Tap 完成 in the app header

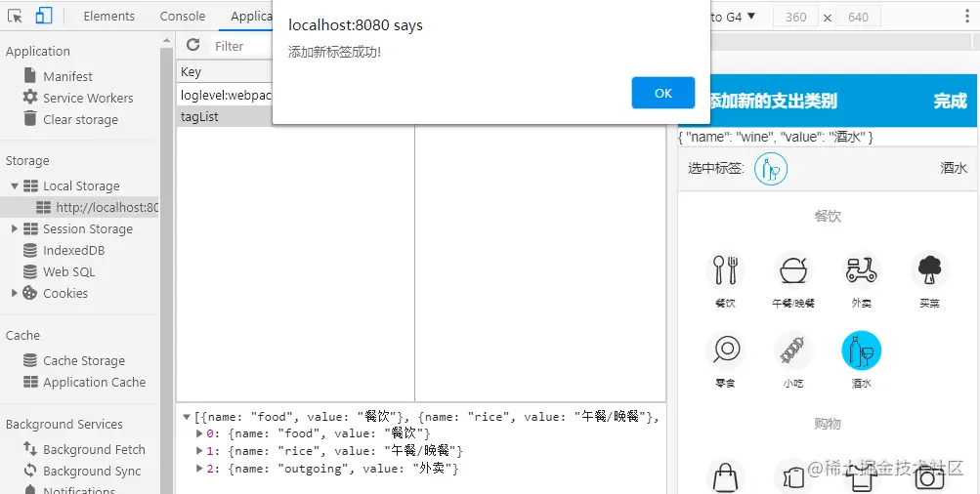pos(950,102)
